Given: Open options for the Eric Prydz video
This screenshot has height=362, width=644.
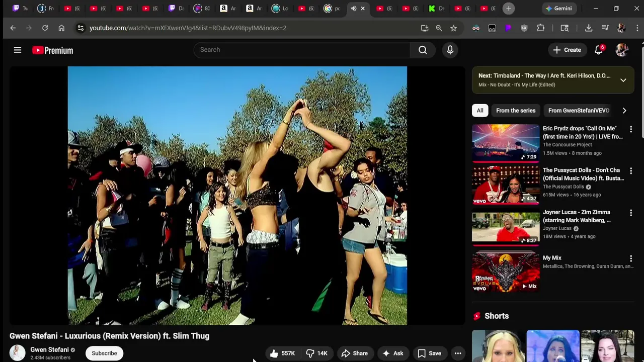Looking at the screenshot, I should click(631, 129).
